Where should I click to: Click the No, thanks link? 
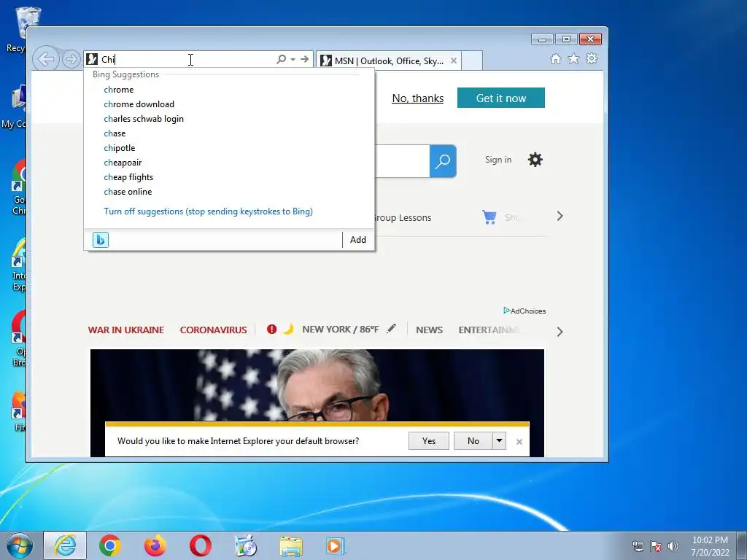(x=418, y=98)
